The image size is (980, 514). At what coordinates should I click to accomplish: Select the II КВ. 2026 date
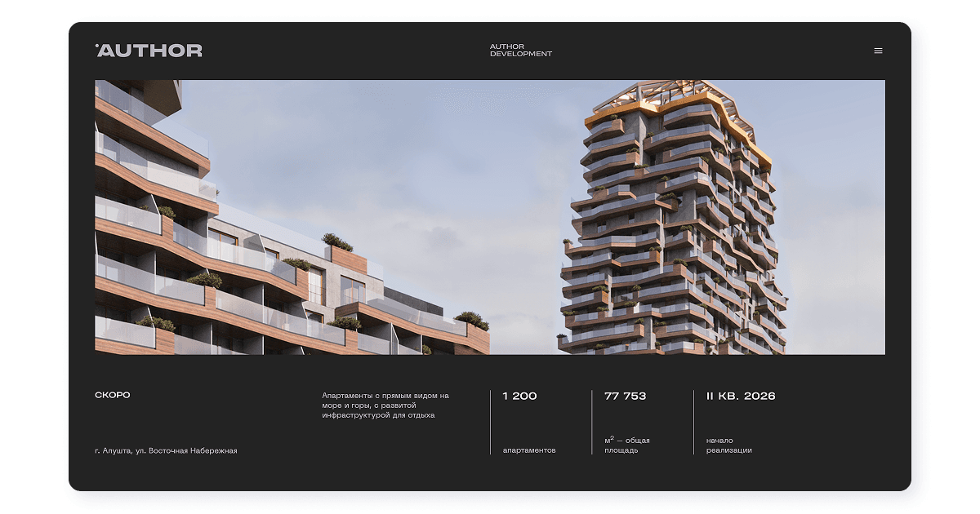[741, 397]
